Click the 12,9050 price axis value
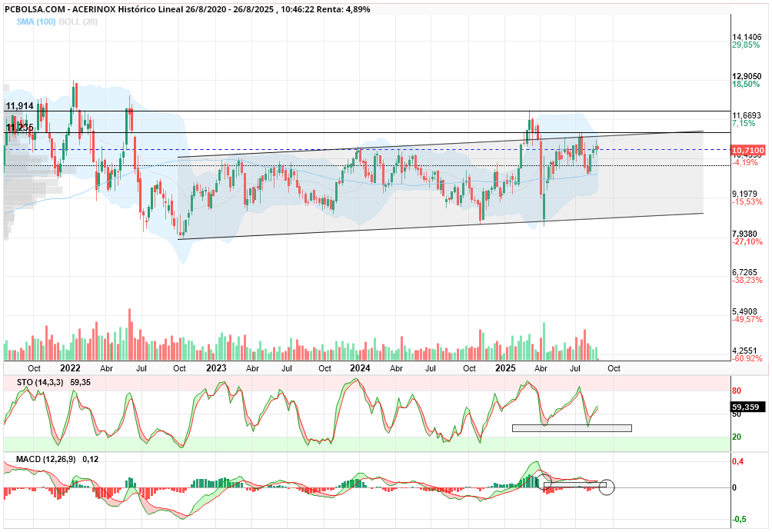The width and height of the screenshot is (772, 532). pyautogui.click(x=747, y=76)
